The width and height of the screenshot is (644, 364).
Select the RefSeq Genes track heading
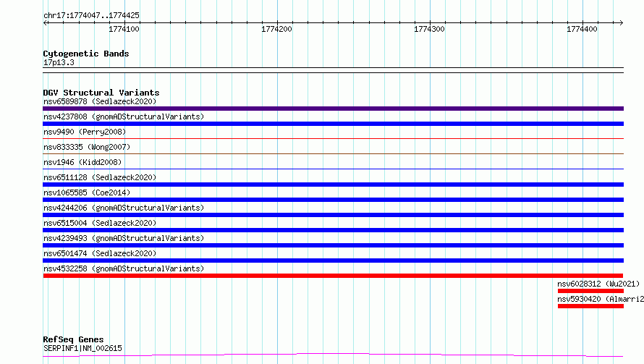point(73,339)
